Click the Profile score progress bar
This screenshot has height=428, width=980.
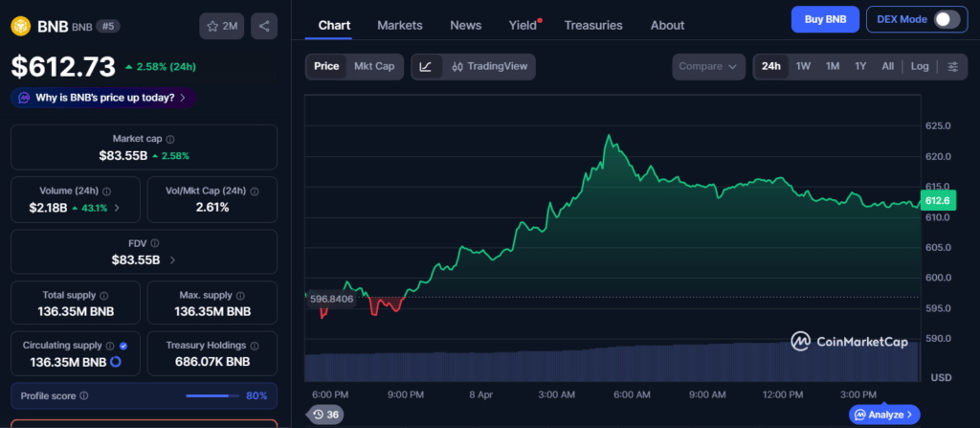pos(212,395)
